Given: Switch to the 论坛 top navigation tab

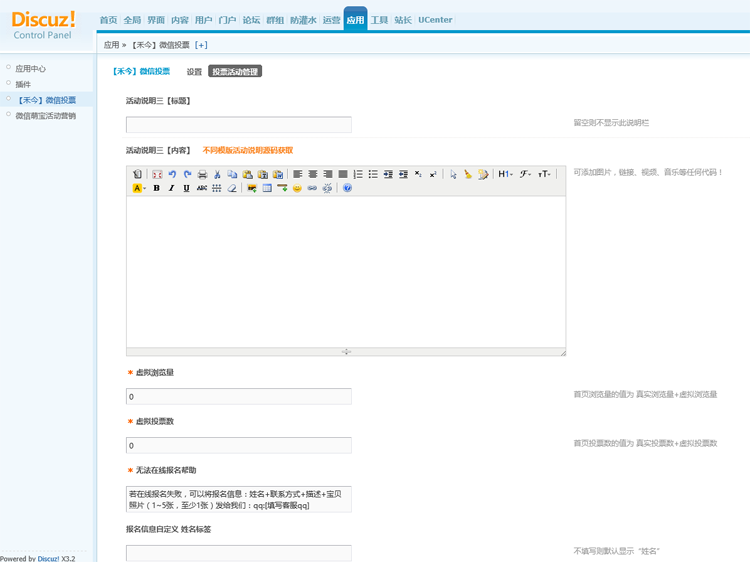Looking at the screenshot, I should coord(251,20).
